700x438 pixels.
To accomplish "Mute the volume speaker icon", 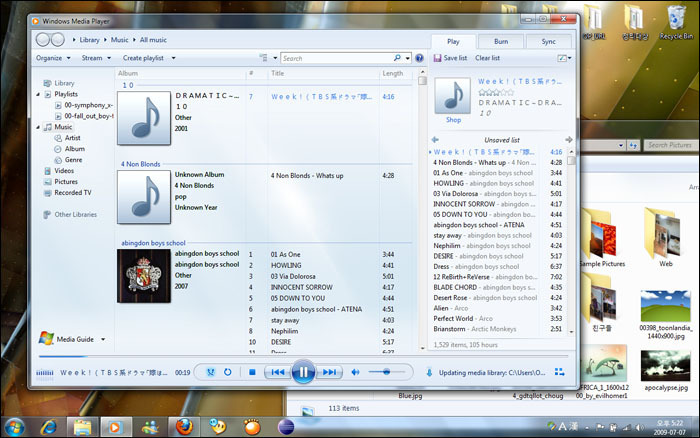I will point(355,372).
